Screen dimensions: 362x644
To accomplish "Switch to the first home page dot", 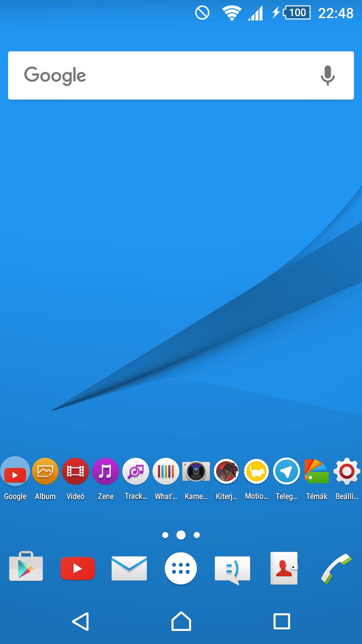I will pos(165,535).
